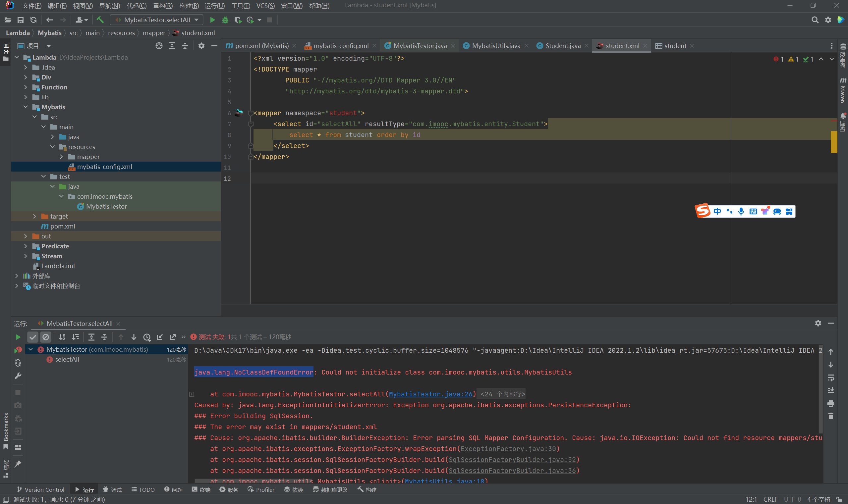Click the Search Everywhere magnifier icon

pyautogui.click(x=815, y=20)
